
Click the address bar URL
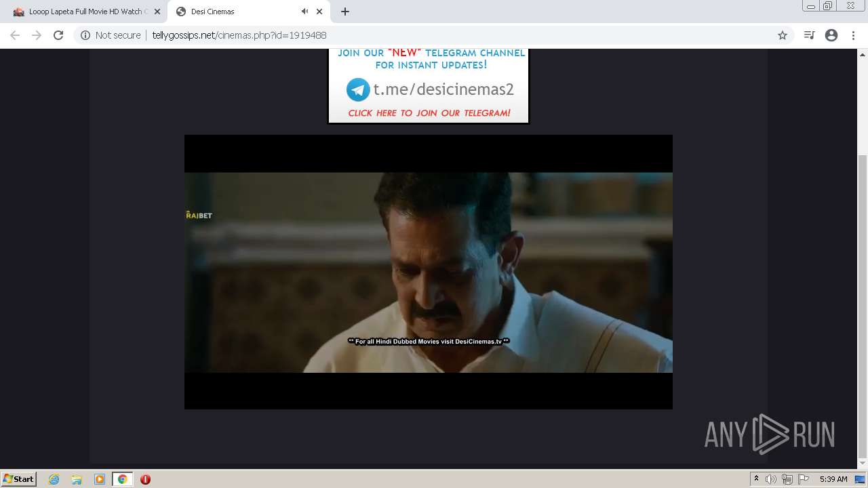(239, 35)
